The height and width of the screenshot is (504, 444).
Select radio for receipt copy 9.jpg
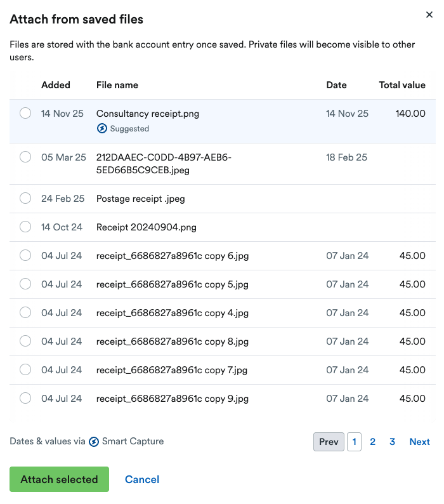(25, 398)
